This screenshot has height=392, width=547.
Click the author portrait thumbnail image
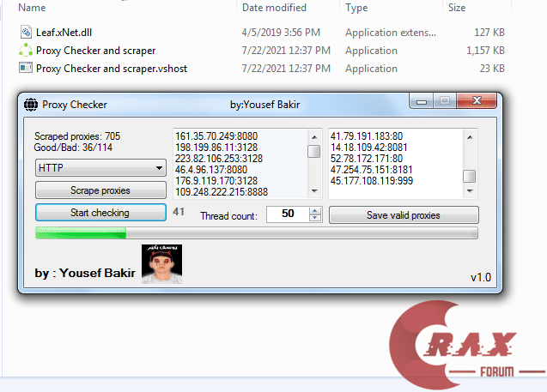pyautogui.click(x=161, y=264)
